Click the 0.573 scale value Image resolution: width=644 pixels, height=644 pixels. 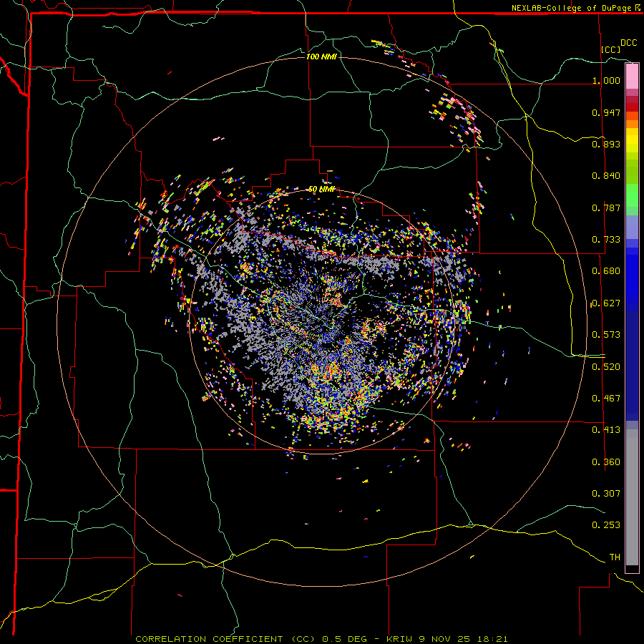coord(606,335)
